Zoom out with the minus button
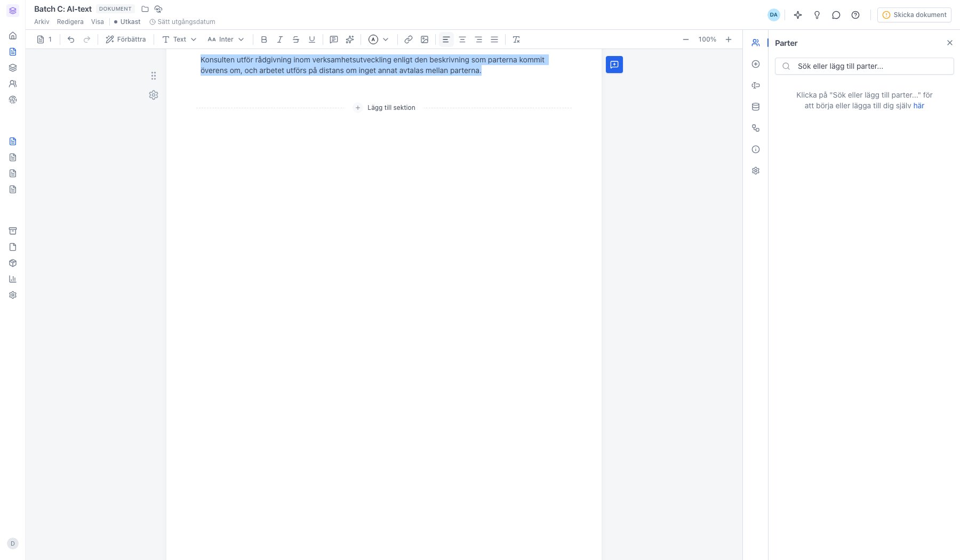The height and width of the screenshot is (560, 960). [686, 39]
